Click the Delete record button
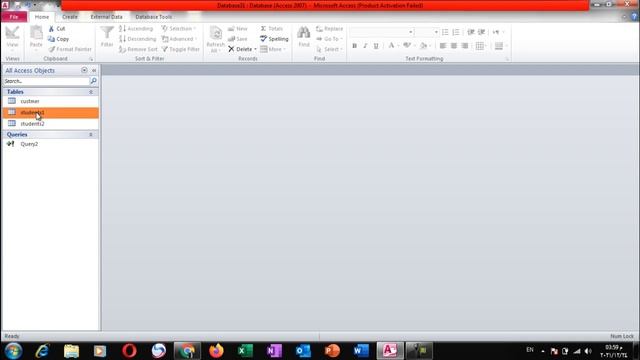Image resolution: width=640 pixels, height=360 pixels. (240, 49)
